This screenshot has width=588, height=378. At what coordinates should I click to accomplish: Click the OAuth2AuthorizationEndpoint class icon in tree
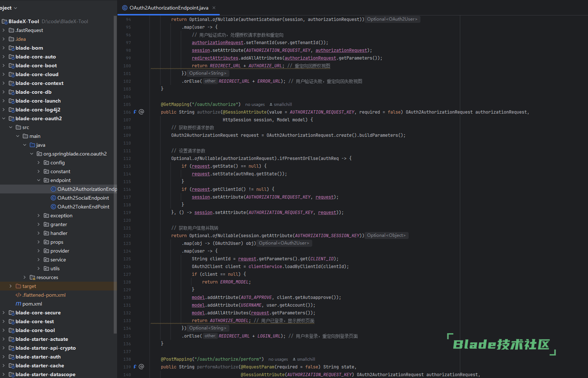click(x=53, y=189)
